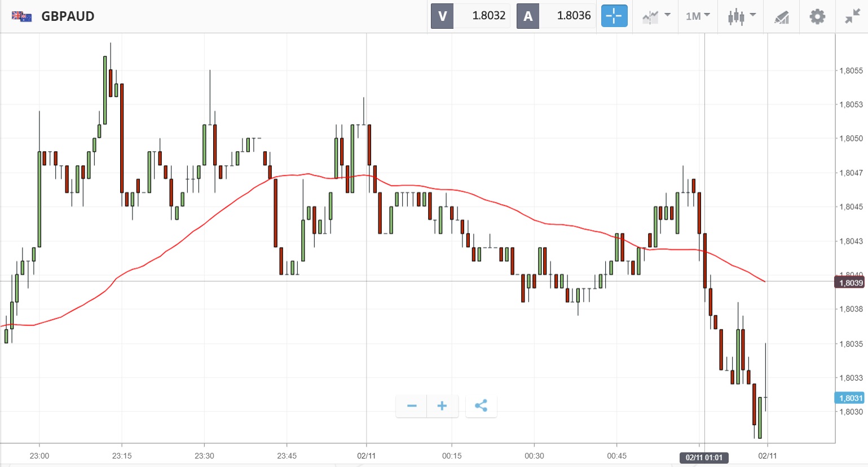Viewport: 868px width, 467px height.
Task: Collapse chart with the shrink arrows icon
Action: point(852,16)
